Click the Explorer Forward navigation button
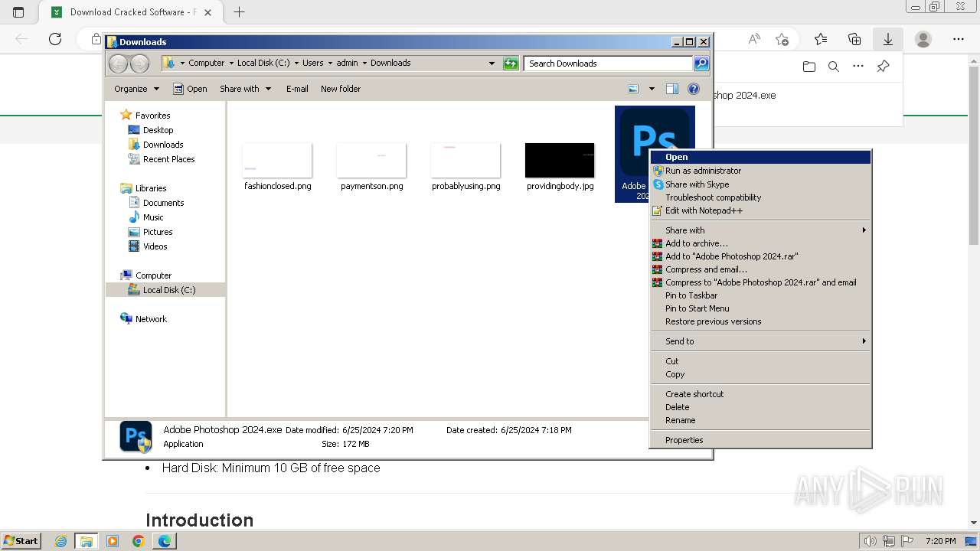The height and width of the screenshot is (551, 980). click(139, 64)
